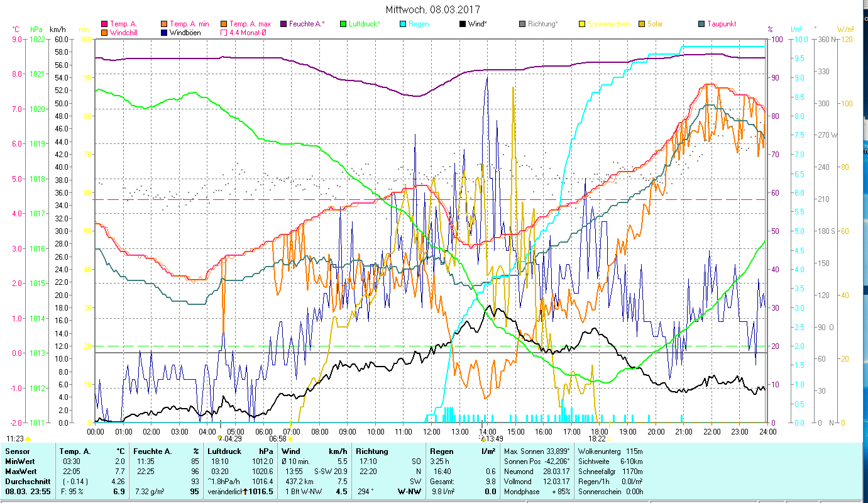Click the 7.32 g/m³ humidity value
868x503 pixels.
pos(151,492)
